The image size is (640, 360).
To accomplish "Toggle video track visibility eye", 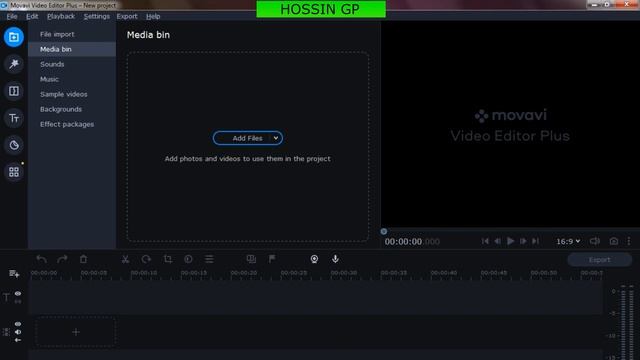I will [x=18, y=324].
